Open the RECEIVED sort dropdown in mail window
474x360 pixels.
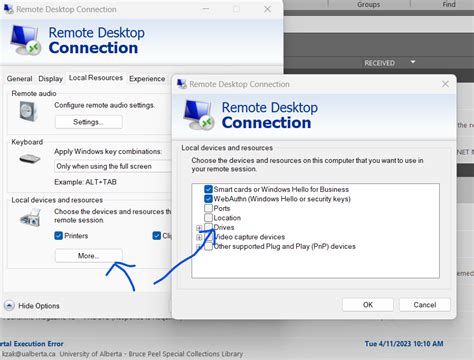(413, 62)
